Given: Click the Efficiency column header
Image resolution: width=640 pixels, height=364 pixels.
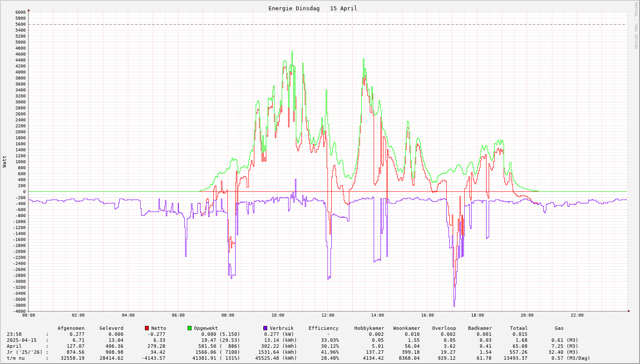Looking at the screenshot, I should (x=323, y=328).
